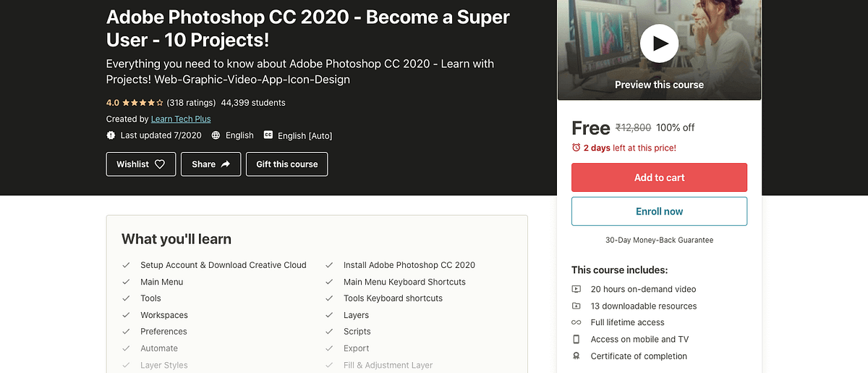The image size is (868, 373).
Task: Play the course preview video
Action: pos(659,43)
